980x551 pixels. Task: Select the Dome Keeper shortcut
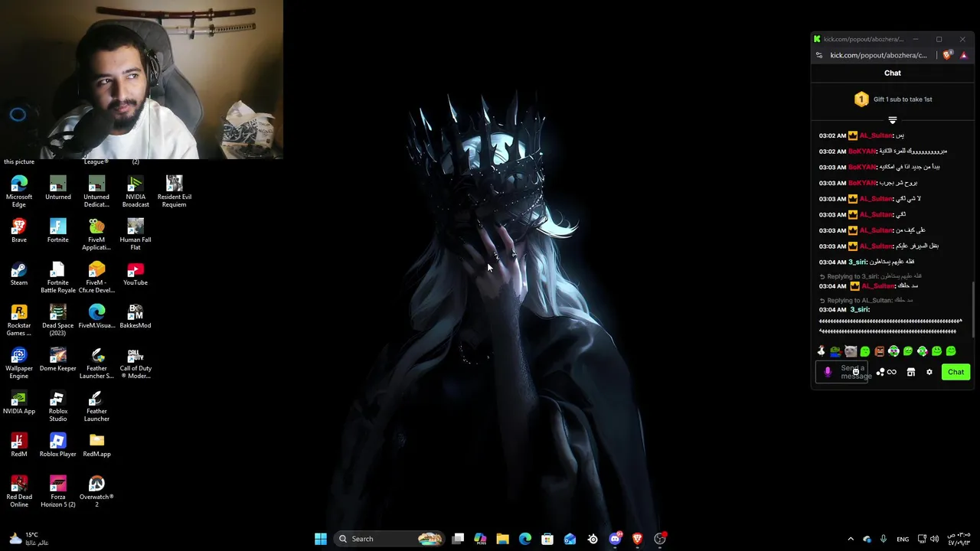click(58, 360)
